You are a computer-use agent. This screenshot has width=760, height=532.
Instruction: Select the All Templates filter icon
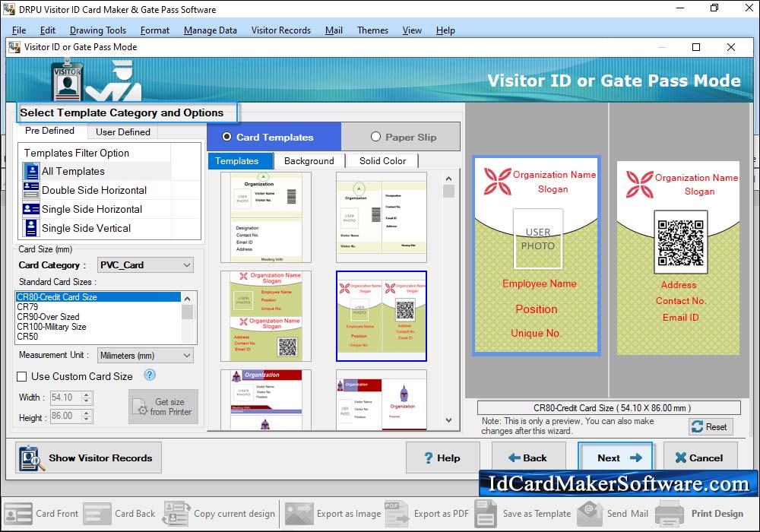pos(31,171)
